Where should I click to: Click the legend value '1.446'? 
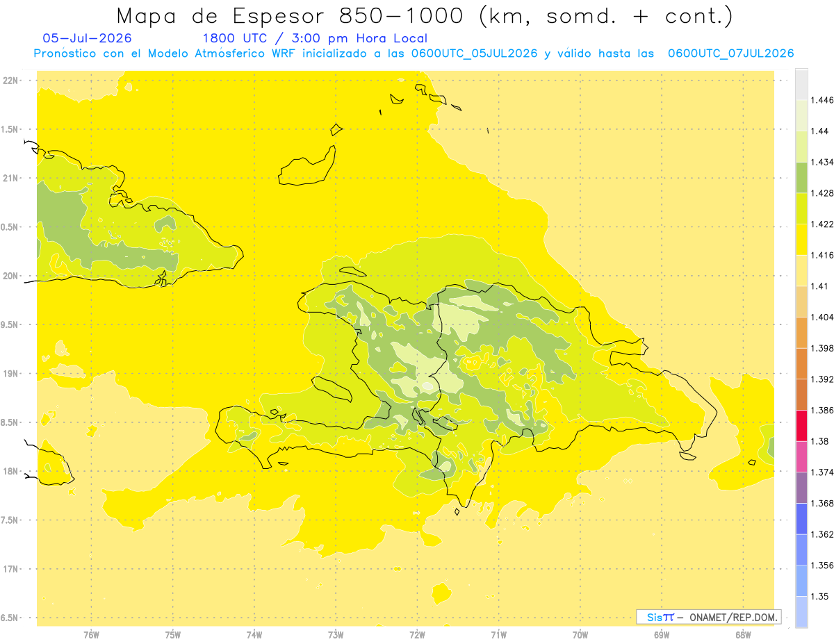coord(823,100)
